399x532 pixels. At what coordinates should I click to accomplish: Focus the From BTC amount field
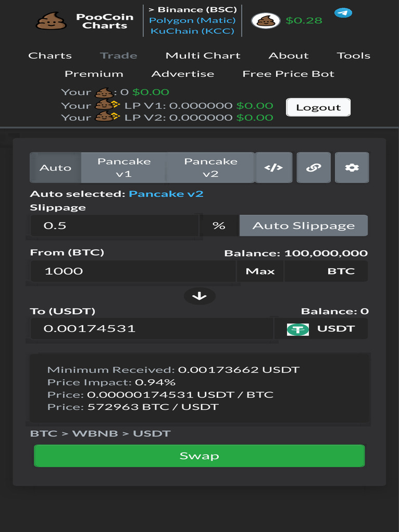(133, 271)
